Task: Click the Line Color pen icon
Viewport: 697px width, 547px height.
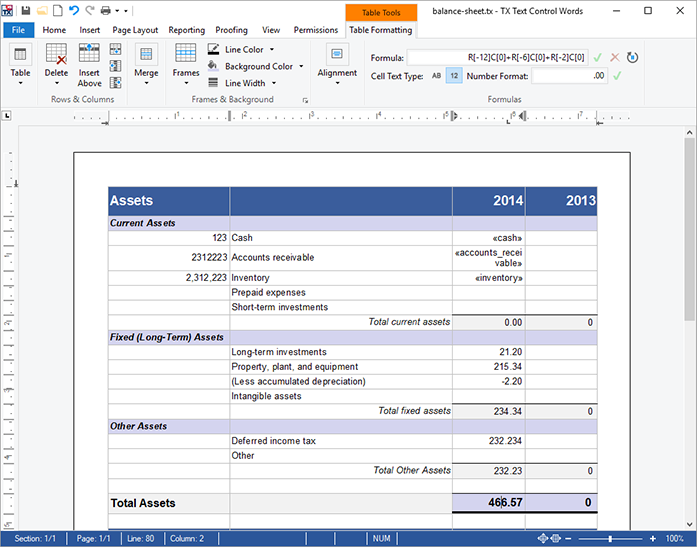Action: [213, 49]
